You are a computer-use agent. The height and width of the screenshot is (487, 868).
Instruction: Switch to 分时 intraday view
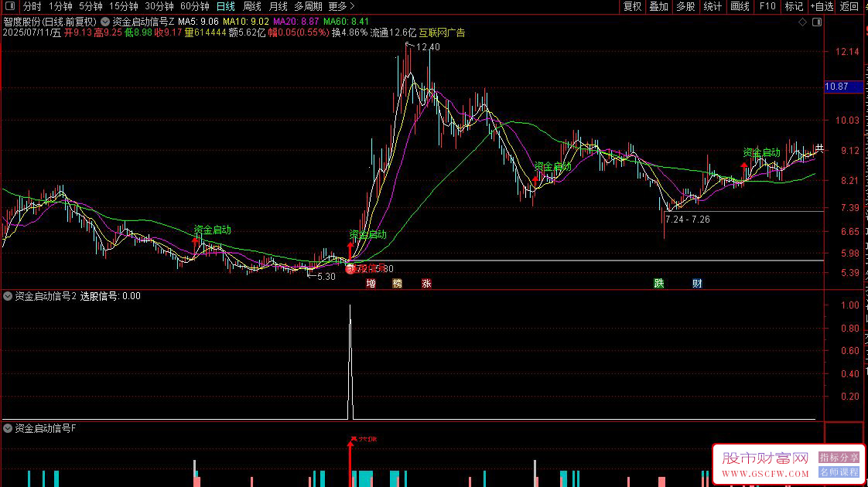pyautogui.click(x=32, y=7)
